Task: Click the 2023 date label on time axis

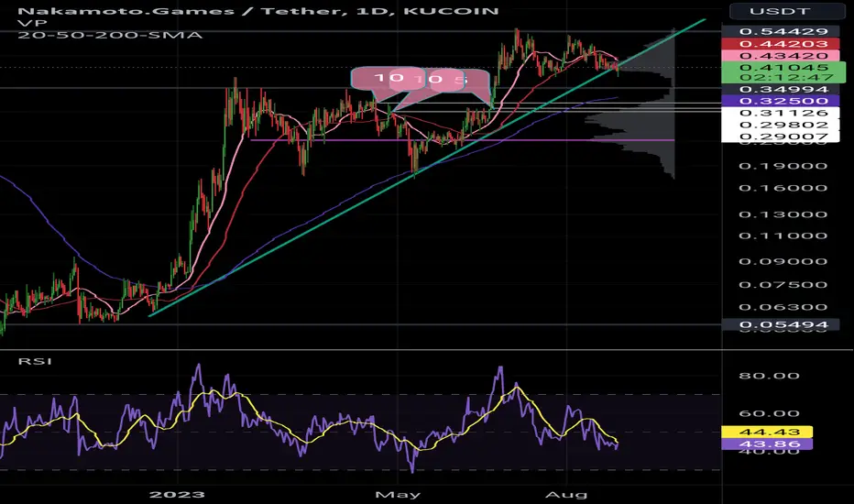Action: (177, 494)
